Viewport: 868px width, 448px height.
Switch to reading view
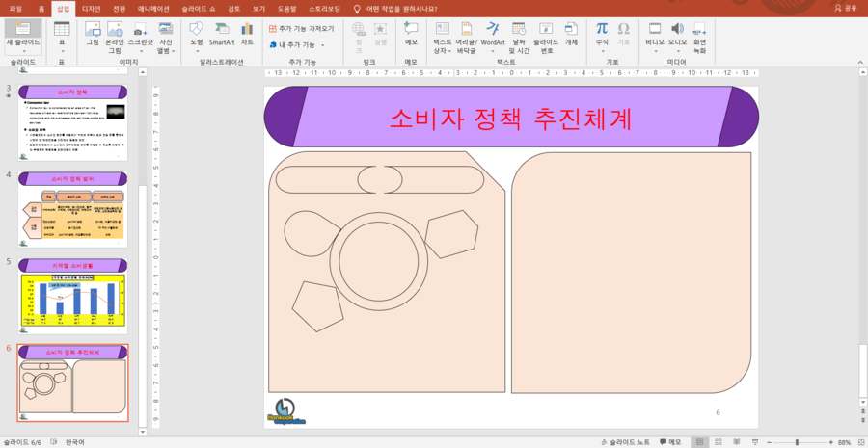pos(735,442)
